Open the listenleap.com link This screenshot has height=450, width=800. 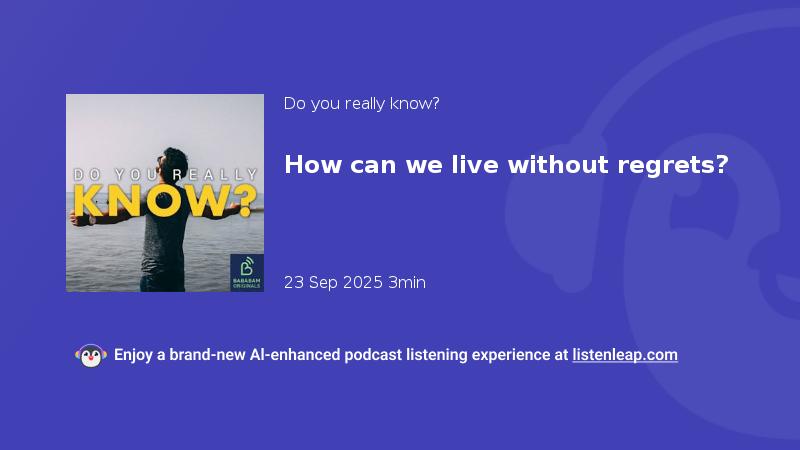[x=625, y=355]
